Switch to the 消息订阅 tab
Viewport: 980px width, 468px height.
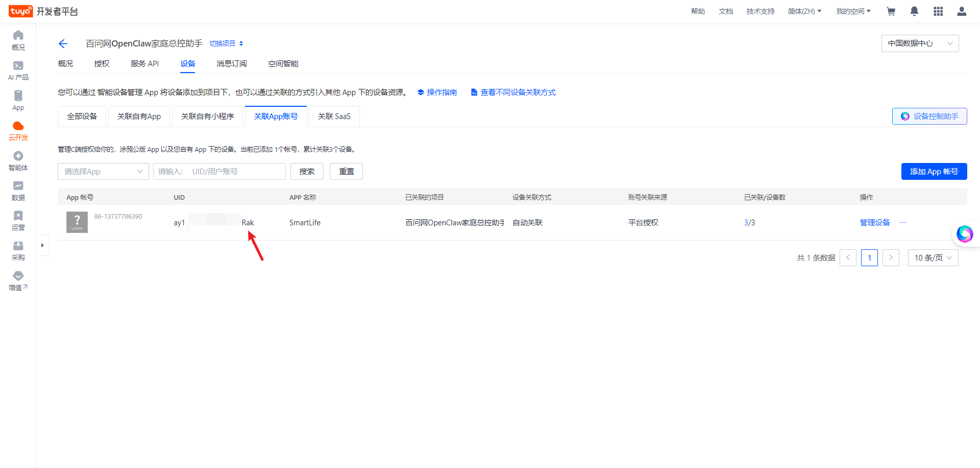pyautogui.click(x=231, y=64)
